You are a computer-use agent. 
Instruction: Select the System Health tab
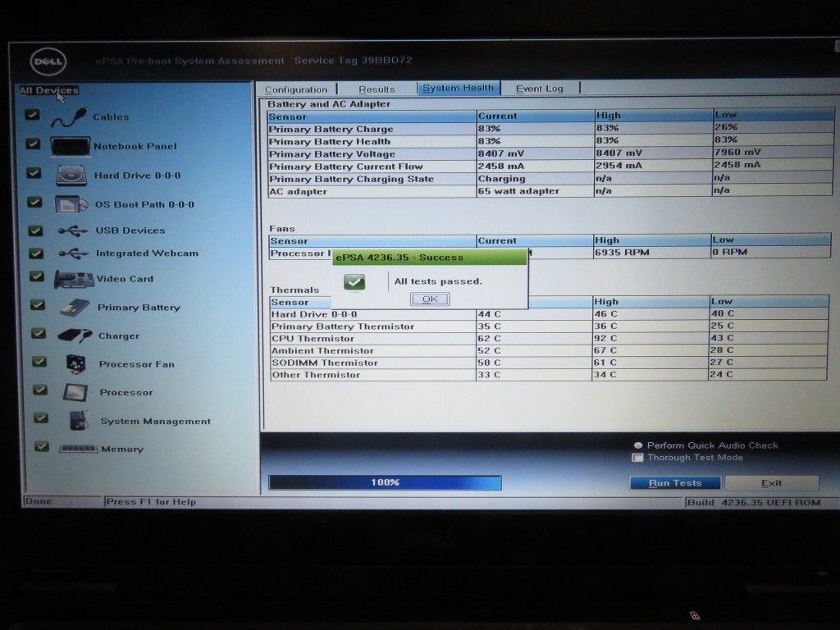pos(458,88)
